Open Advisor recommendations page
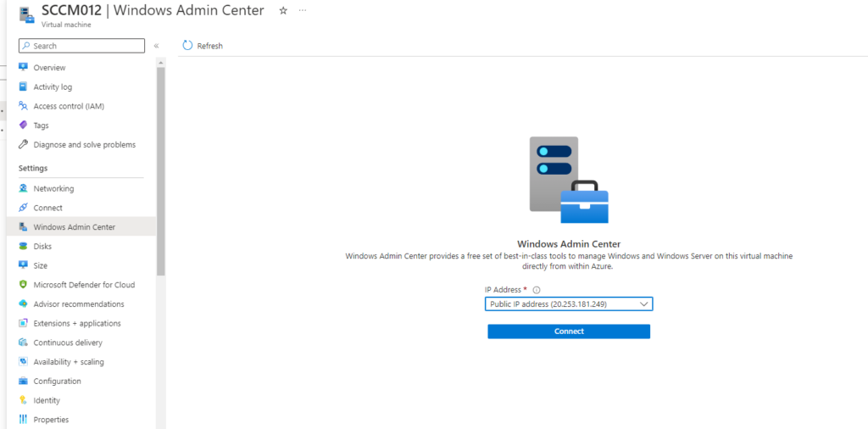This screenshot has height=429, width=868. [x=81, y=304]
